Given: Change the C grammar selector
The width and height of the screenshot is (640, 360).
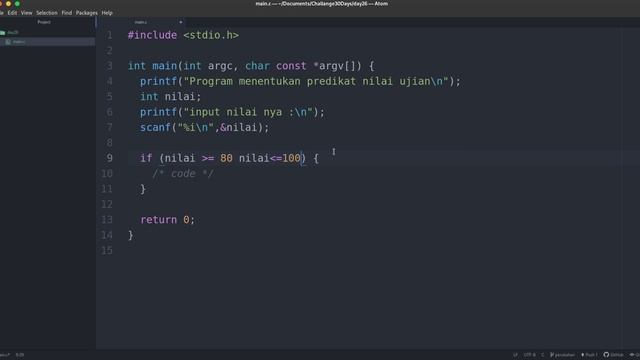Looking at the screenshot, I should pyautogui.click(x=542, y=355).
